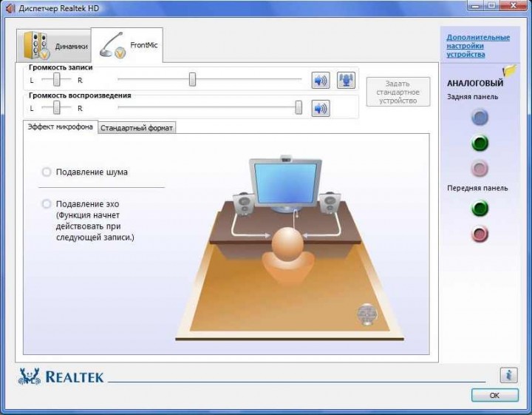Screen dimensions: 532x415
Task: Click the microphone boost icon button
Action: tap(346, 81)
